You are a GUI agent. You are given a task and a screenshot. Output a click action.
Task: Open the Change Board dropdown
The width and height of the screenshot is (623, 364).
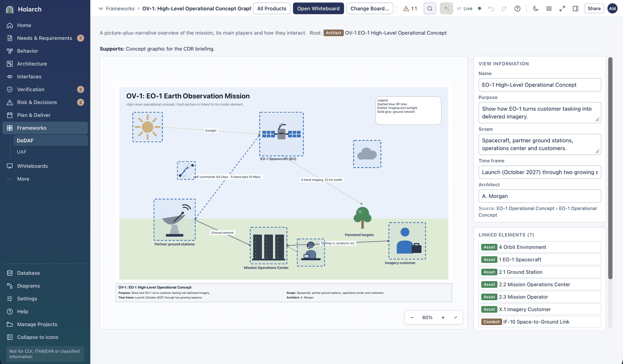(370, 9)
